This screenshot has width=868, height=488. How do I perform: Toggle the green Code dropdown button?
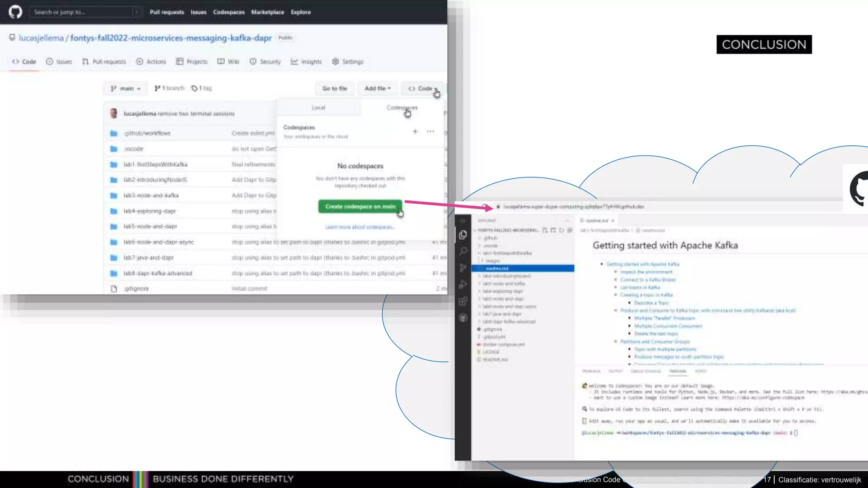(422, 89)
